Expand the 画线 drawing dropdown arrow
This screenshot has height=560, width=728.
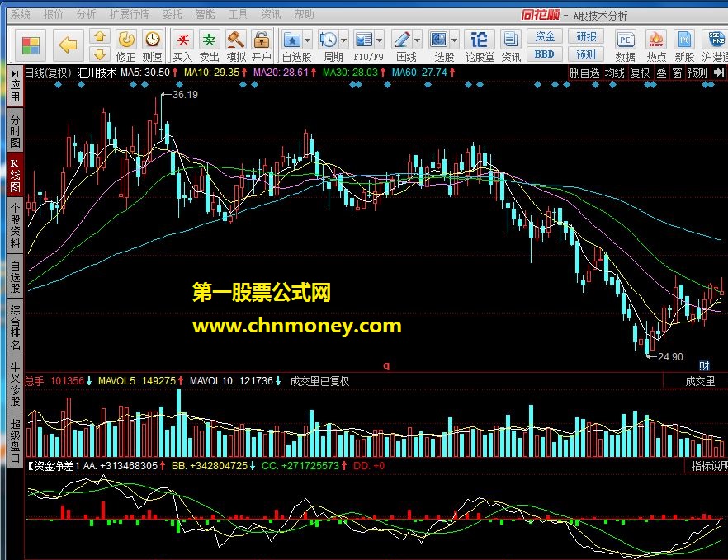417,40
